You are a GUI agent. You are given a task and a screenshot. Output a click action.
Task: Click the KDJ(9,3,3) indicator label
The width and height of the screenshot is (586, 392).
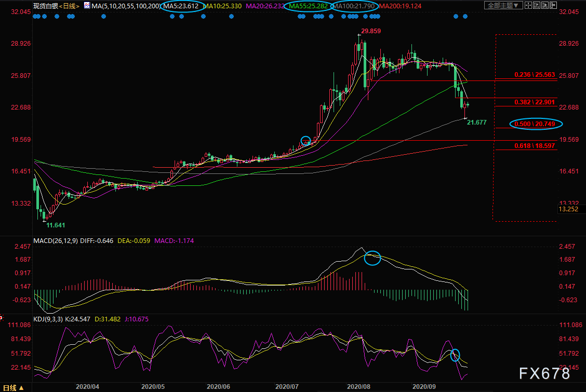click(48, 319)
